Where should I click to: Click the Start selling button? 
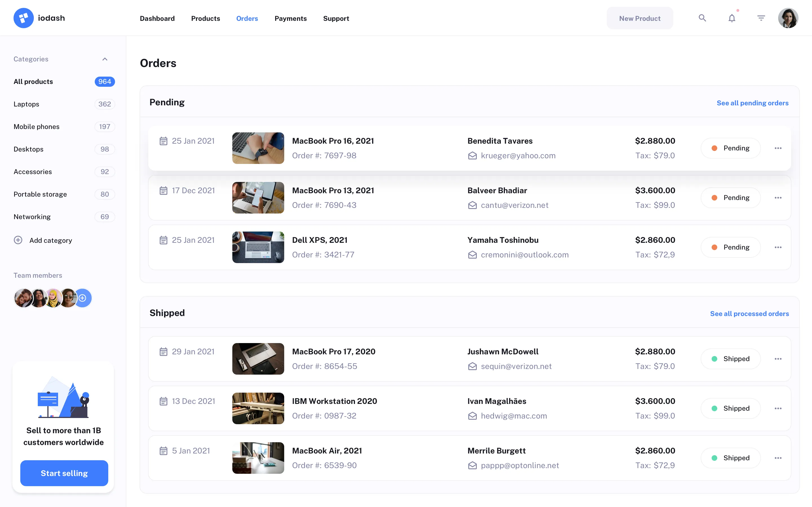point(64,473)
